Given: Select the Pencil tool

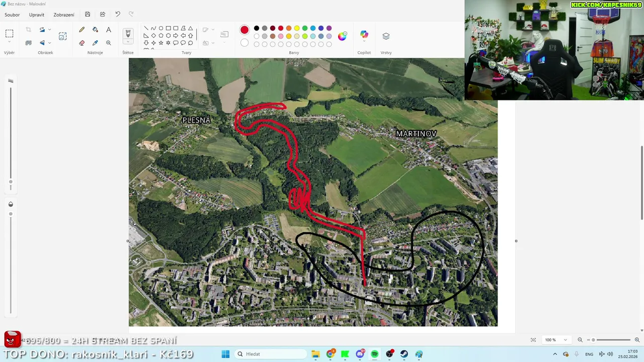Looking at the screenshot, I should (x=82, y=30).
